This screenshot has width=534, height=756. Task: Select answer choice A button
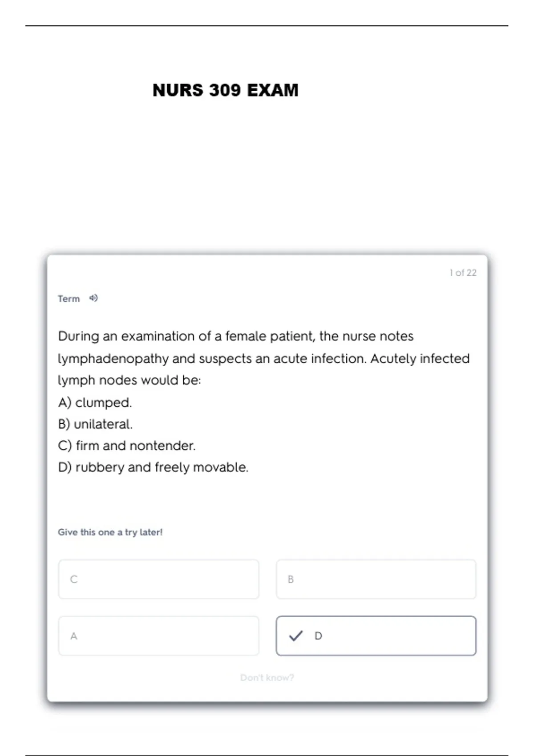(x=158, y=636)
